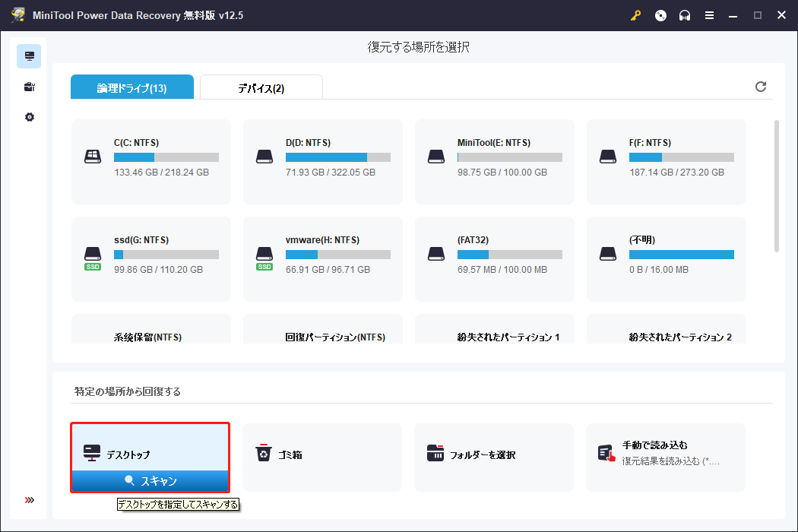
Task: Select the vmware(H: NTFS) SSD icon
Action: point(264,258)
